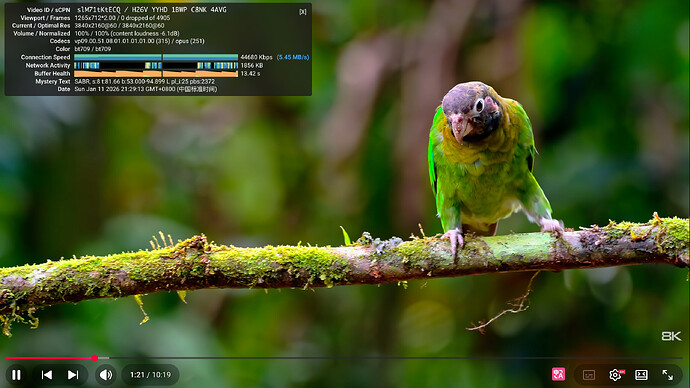Image resolution: width=690 pixels, height=388 pixels.
Task: Click the Current / Optimal Res label
Action: click(x=41, y=26)
